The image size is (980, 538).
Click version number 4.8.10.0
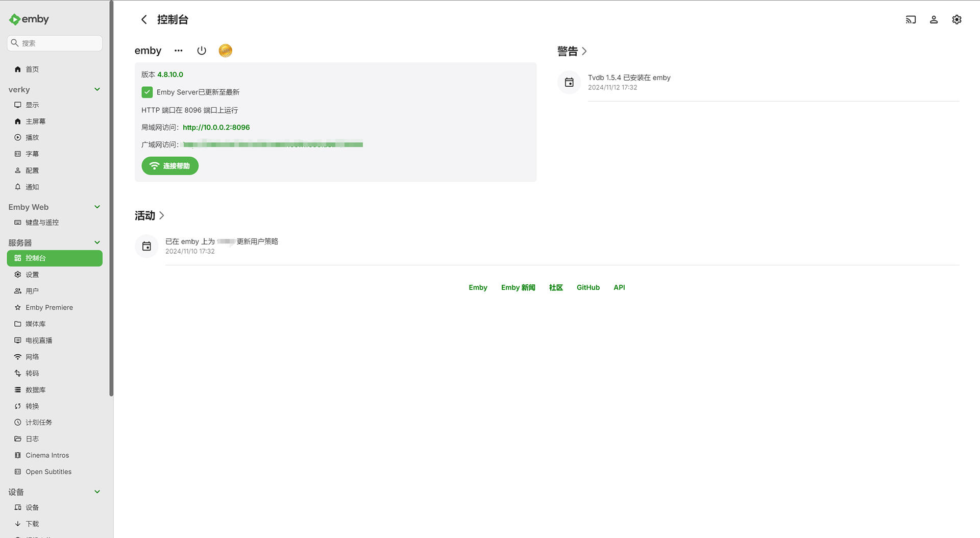pyautogui.click(x=170, y=75)
